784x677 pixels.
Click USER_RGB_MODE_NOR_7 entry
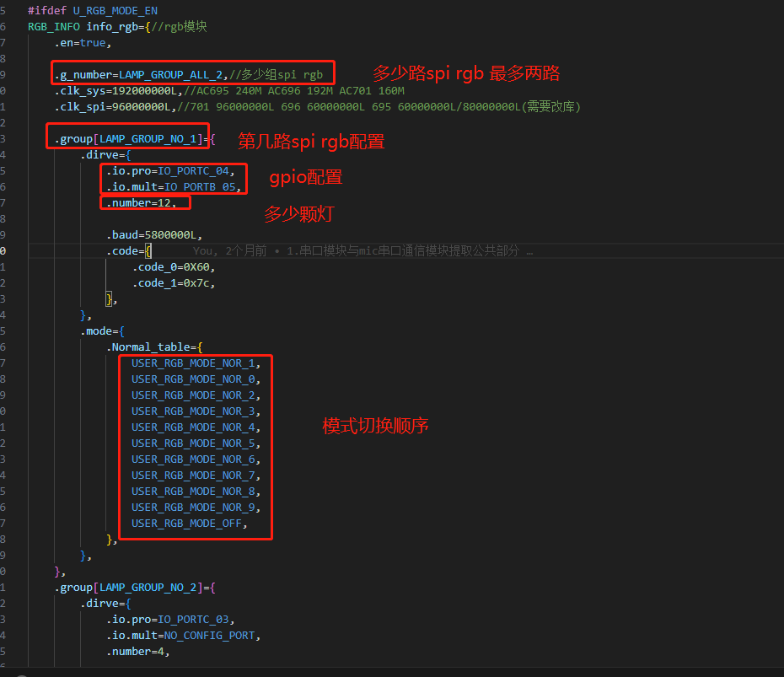pyautogui.click(x=196, y=476)
